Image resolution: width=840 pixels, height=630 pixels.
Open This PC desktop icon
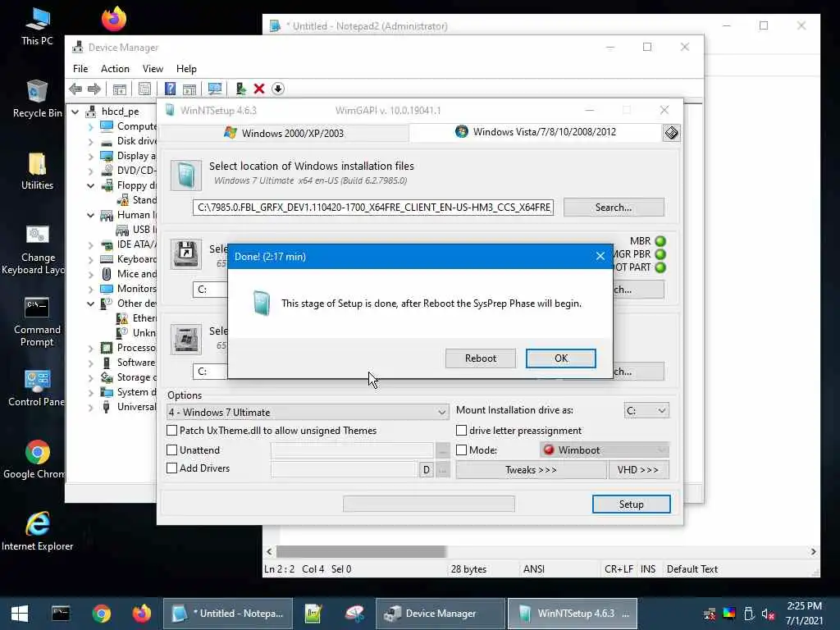[37, 26]
